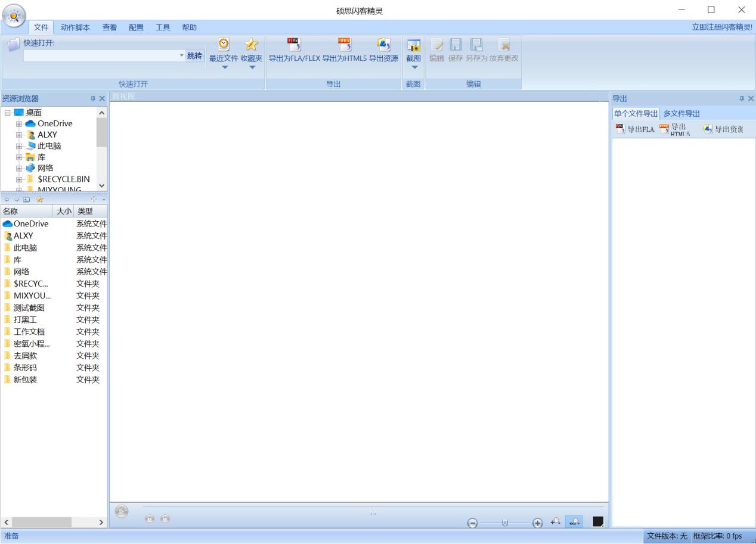Open the 收藏夹 favorites menu
The image size is (756, 544).
(x=252, y=53)
